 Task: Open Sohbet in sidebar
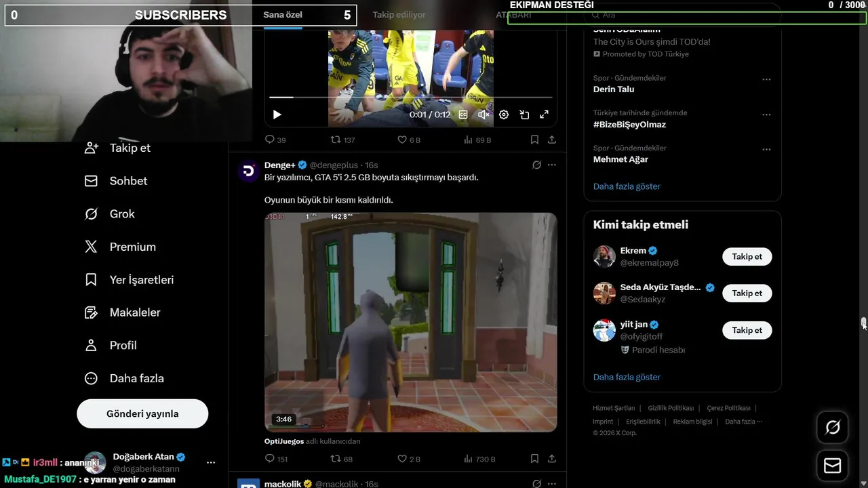115,181
